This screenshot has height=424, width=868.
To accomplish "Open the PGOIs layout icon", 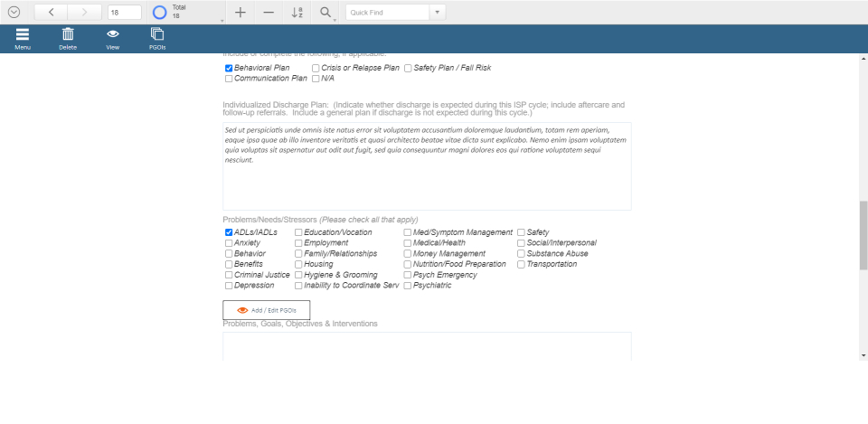I will 157,35.
